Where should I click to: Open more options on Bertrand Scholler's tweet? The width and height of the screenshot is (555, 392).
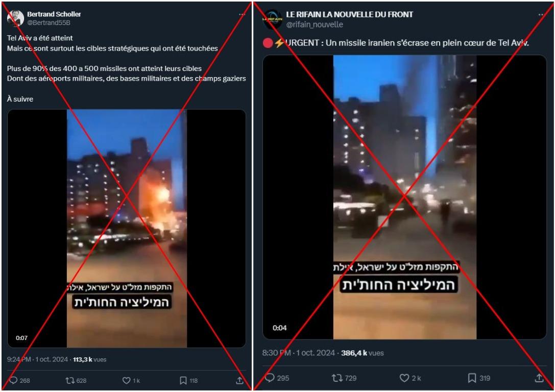tap(242, 14)
